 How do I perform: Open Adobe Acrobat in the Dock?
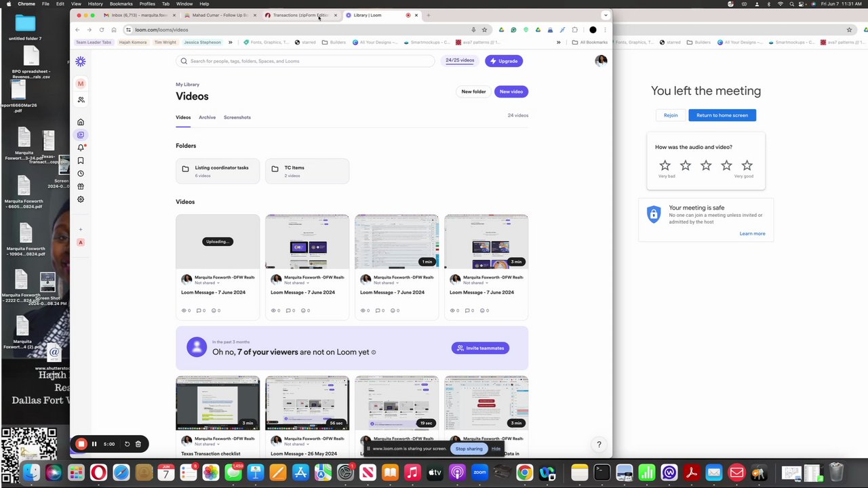(x=692, y=472)
